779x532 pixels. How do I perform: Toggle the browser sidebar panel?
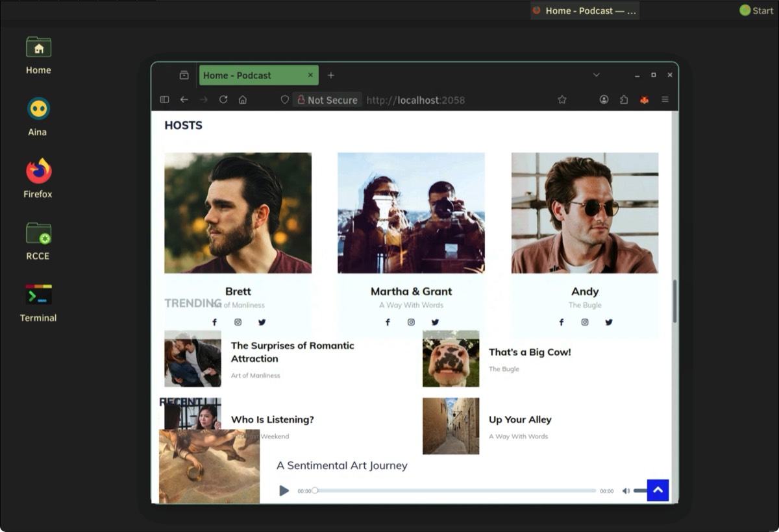pyautogui.click(x=164, y=100)
